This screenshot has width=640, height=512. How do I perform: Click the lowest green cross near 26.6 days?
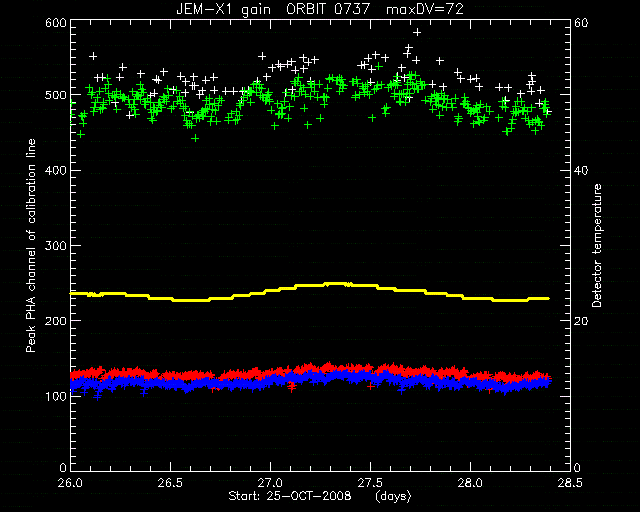(195, 138)
